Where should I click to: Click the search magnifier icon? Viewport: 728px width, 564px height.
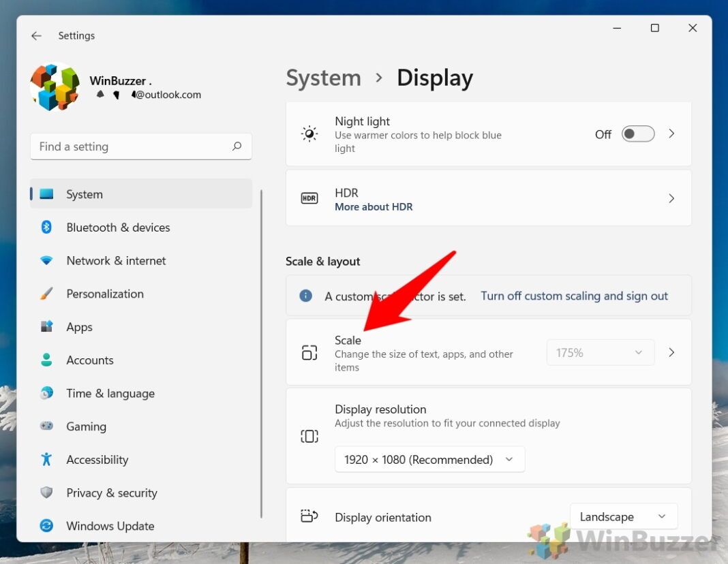237,146
